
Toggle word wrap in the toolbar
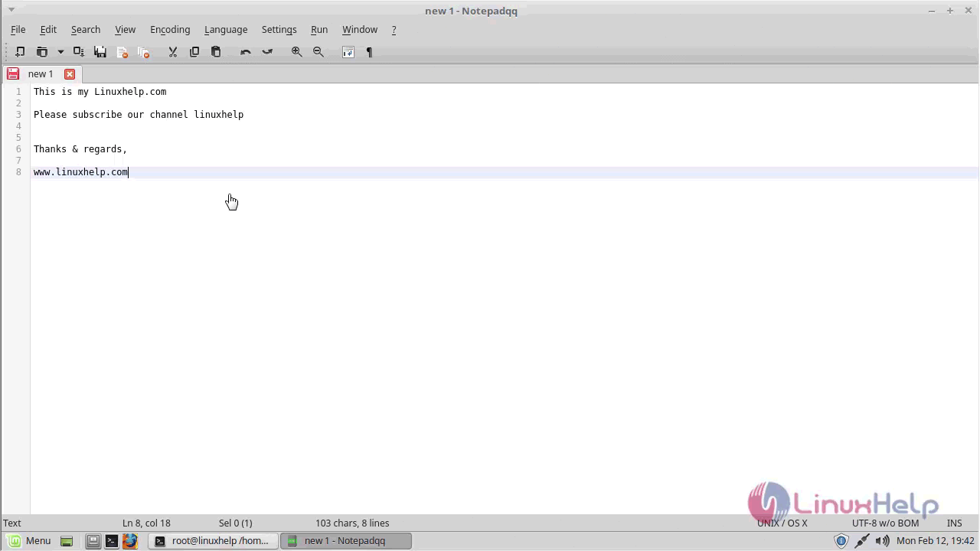point(348,52)
